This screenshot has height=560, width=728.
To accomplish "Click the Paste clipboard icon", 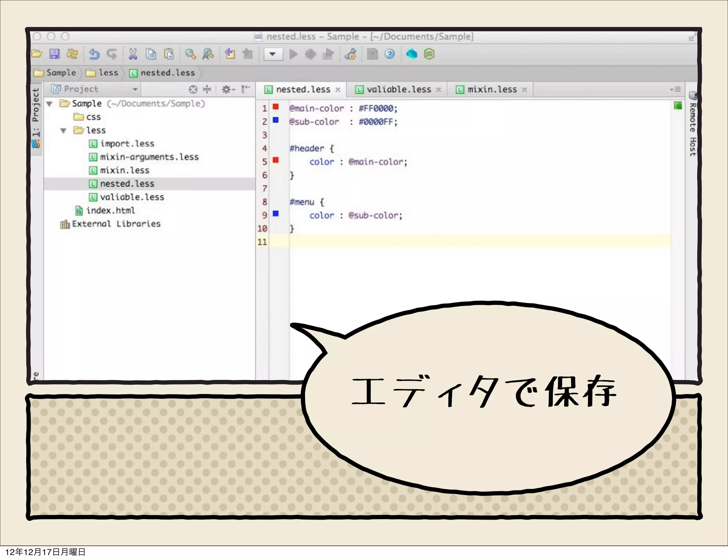I will tap(169, 54).
